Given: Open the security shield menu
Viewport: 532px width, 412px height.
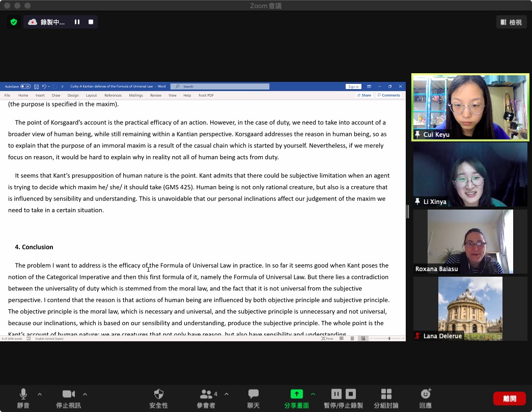Looking at the screenshot, I should pyautogui.click(x=159, y=394).
